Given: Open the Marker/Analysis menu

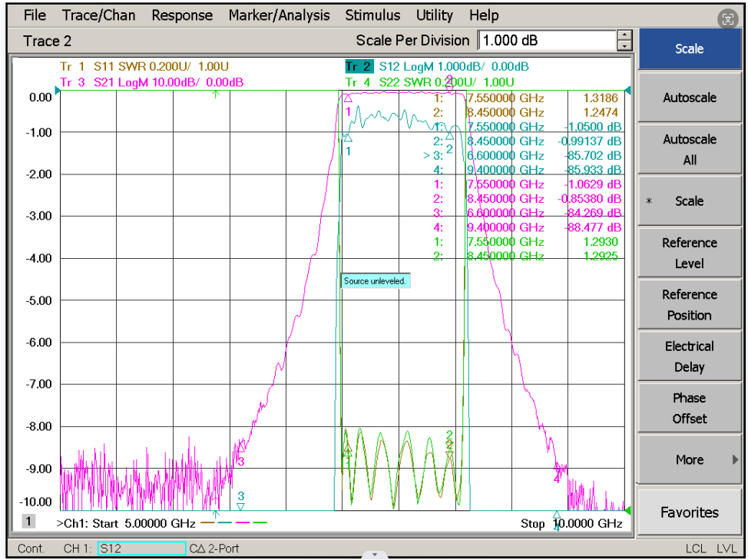Looking at the screenshot, I should pos(279,15).
